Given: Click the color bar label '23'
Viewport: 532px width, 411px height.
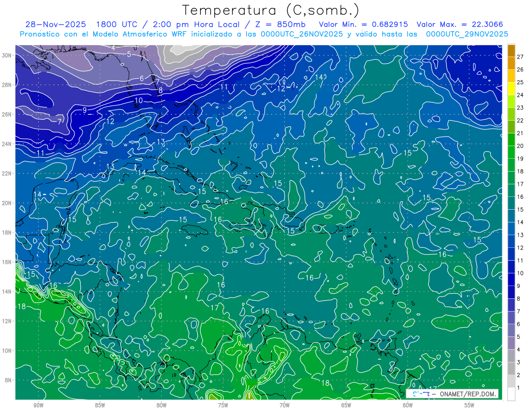Looking at the screenshot, I should pyautogui.click(x=520, y=107).
